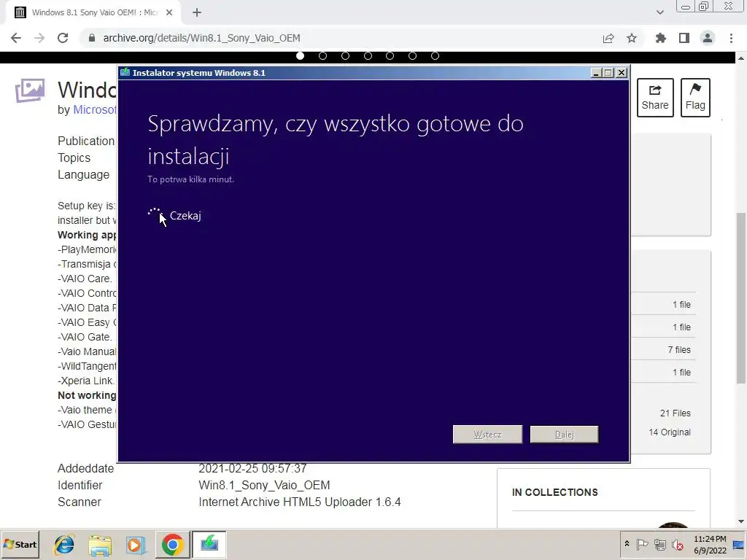
Task: Launch Internet Explorer from the taskbar
Action: [64, 544]
